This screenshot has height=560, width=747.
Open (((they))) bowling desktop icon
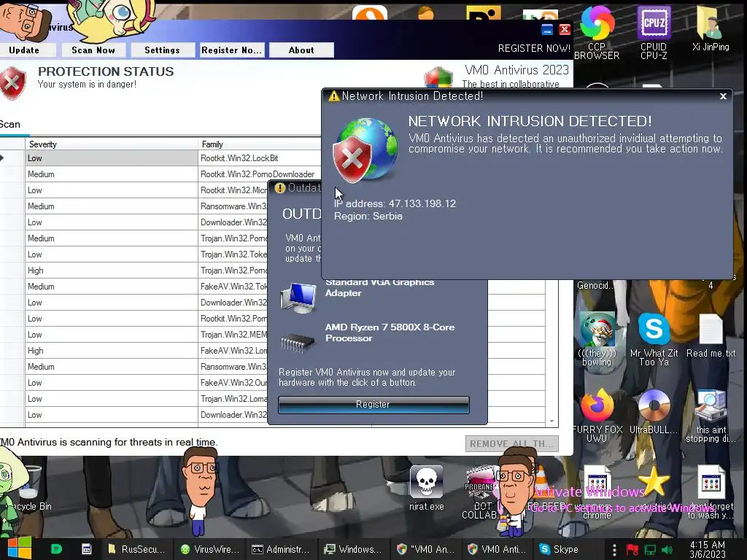597,339
